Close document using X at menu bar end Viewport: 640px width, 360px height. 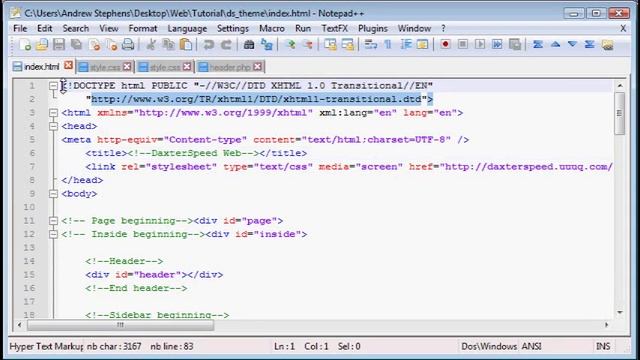point(623,29)
